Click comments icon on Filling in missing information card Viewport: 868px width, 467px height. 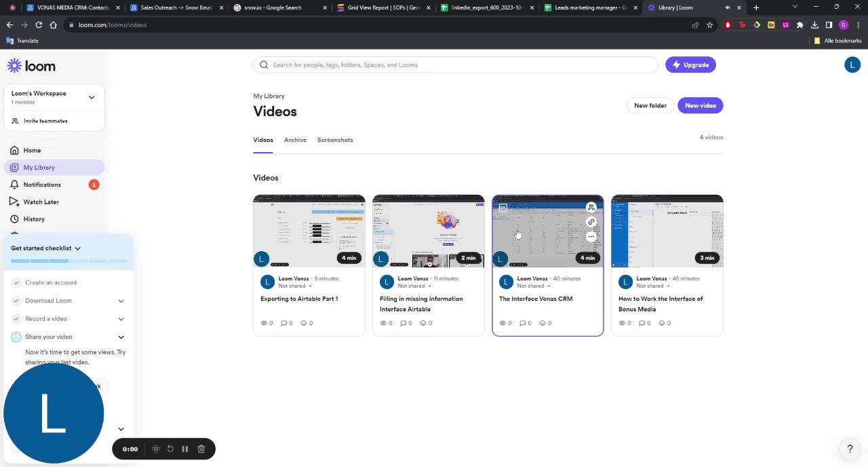pyautogui.click(x=403, y=323)
